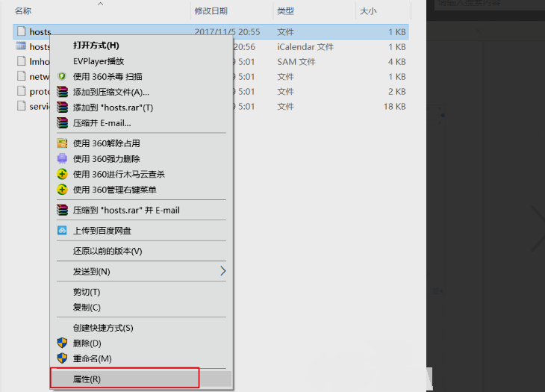Click the iCalendar 文件 type cell
The image size is (545, 392).
[x=305, y=46]
